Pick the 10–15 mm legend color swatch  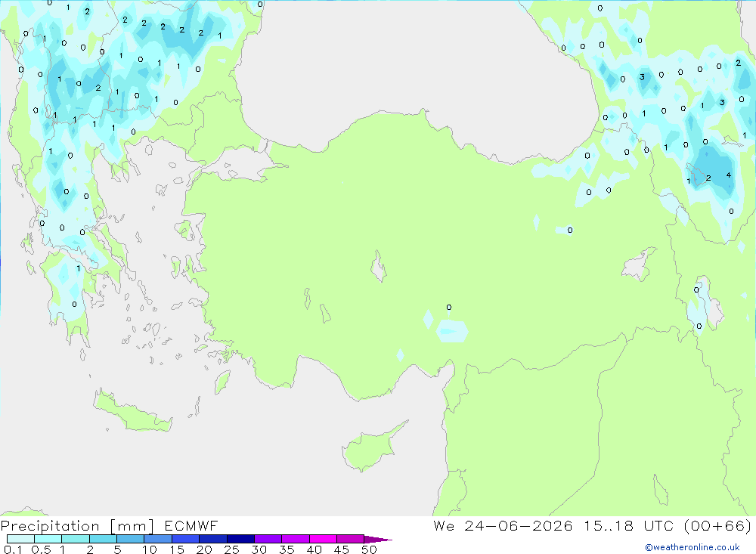[158, 539]
